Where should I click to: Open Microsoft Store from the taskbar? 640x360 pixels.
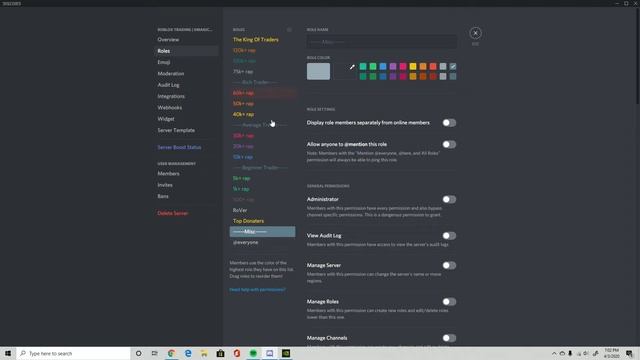click(x=220, y=353)
